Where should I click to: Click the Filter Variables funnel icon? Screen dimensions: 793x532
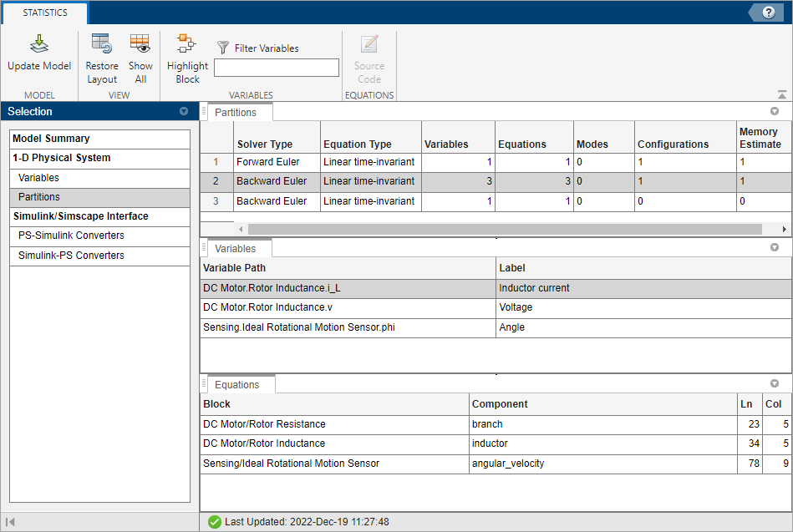coord(223,48)
